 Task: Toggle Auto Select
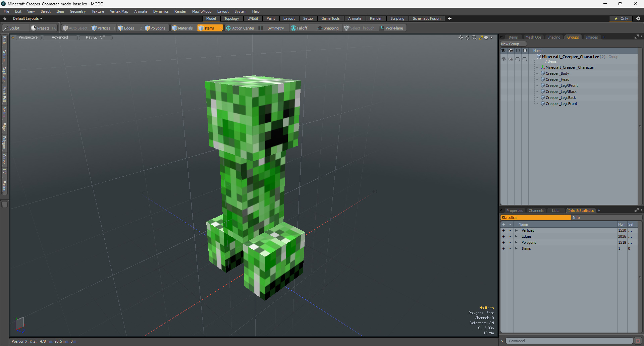(x=75, y=28)
